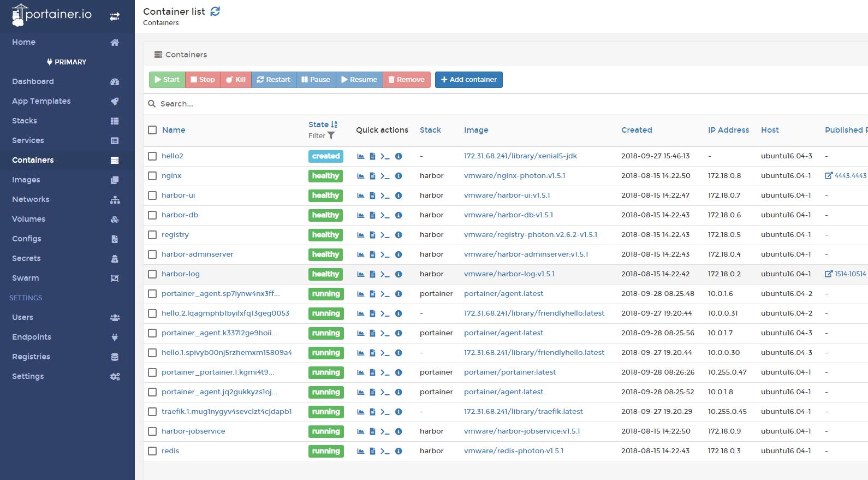The image size is (868, 480).
Task: Click the Swarm icon in sidebar
Action: (x=115, y=278)
